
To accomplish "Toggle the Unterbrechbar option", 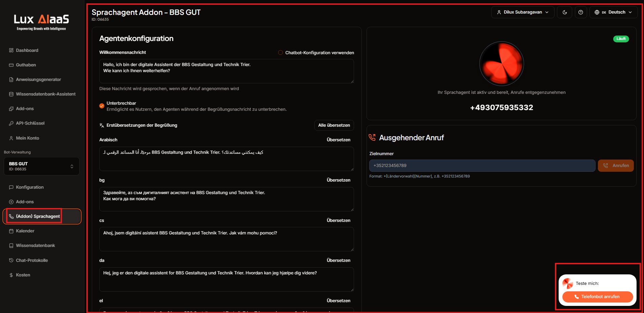I will [102, 106].
